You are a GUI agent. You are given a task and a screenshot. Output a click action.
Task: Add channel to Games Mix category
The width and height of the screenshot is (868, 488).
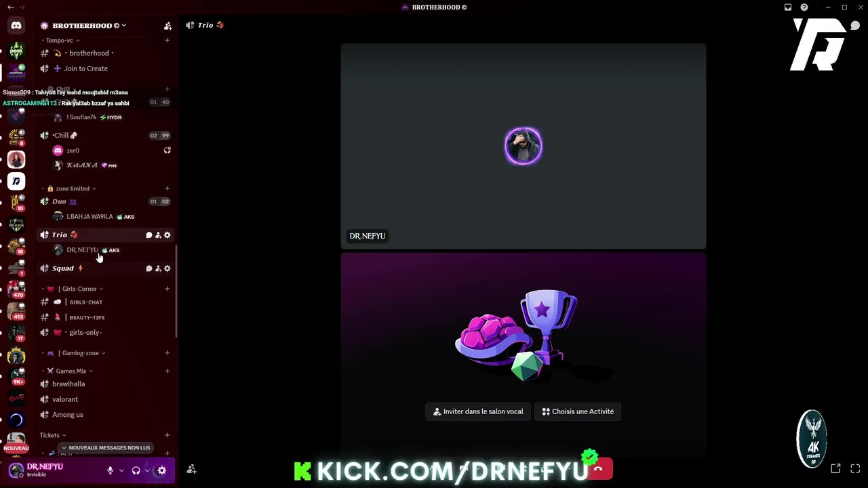(x=167, y=371)
